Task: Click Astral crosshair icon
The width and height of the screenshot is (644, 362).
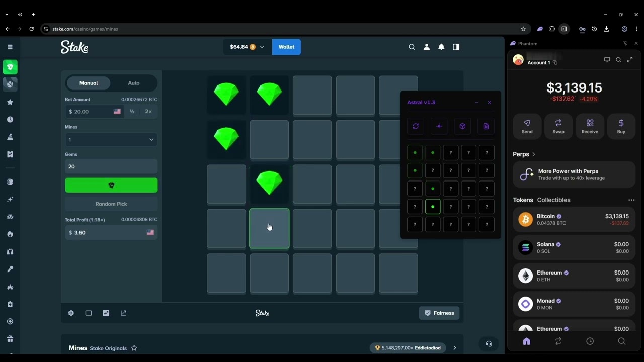Action: tap(439, 126)
